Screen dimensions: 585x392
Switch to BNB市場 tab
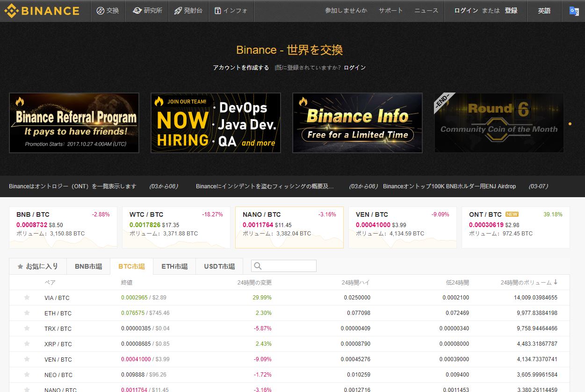click(x=88, y=266)
